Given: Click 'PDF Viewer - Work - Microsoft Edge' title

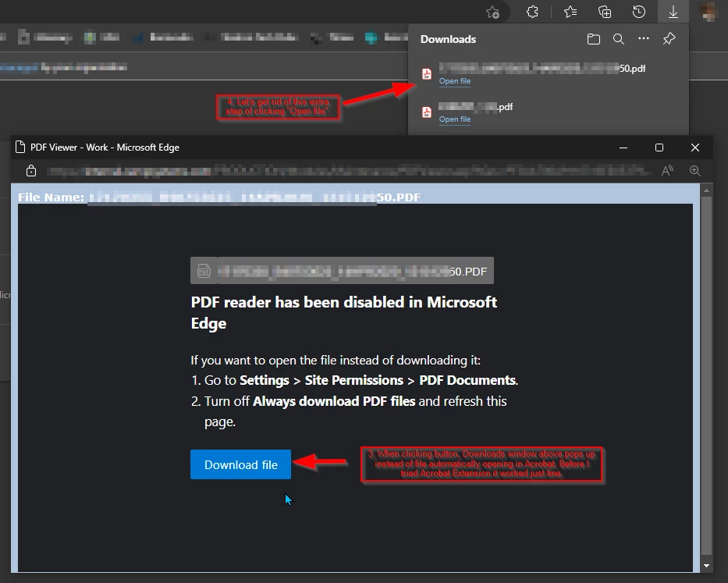Looking at the screenshot, I should [105, 148].
